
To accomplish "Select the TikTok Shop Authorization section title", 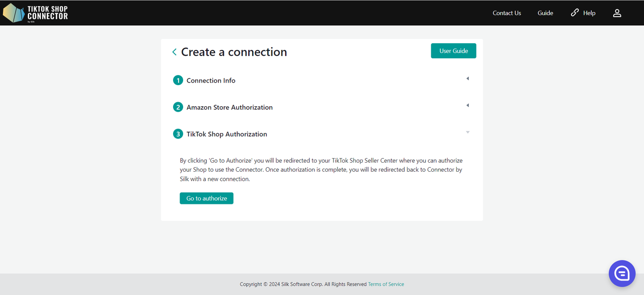I will tap(226, 134).
